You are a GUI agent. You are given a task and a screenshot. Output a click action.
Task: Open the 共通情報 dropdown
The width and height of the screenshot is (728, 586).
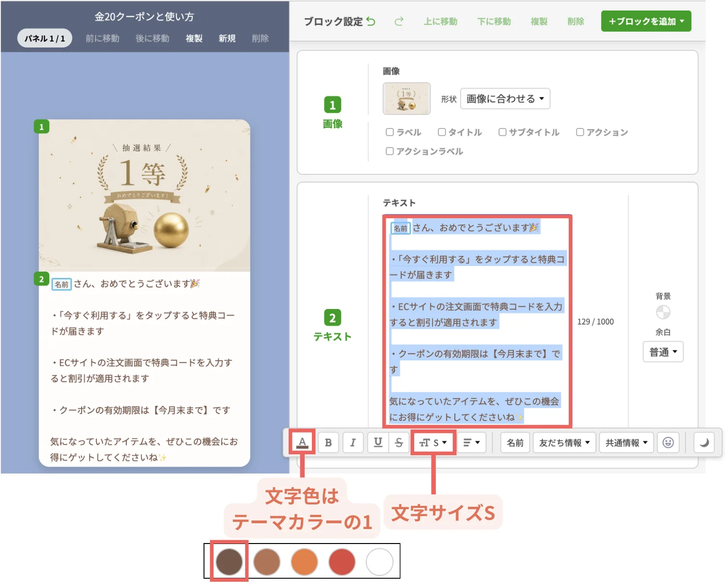click(627, 443)
